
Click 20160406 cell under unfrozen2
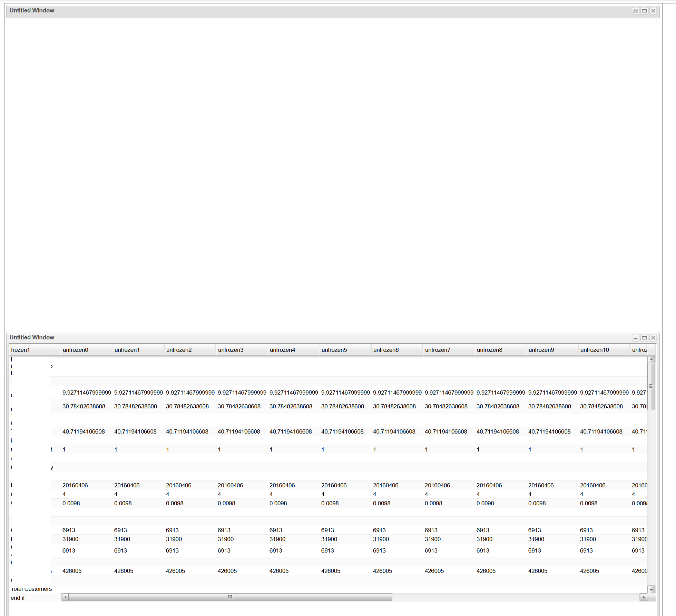pos(190,485)
